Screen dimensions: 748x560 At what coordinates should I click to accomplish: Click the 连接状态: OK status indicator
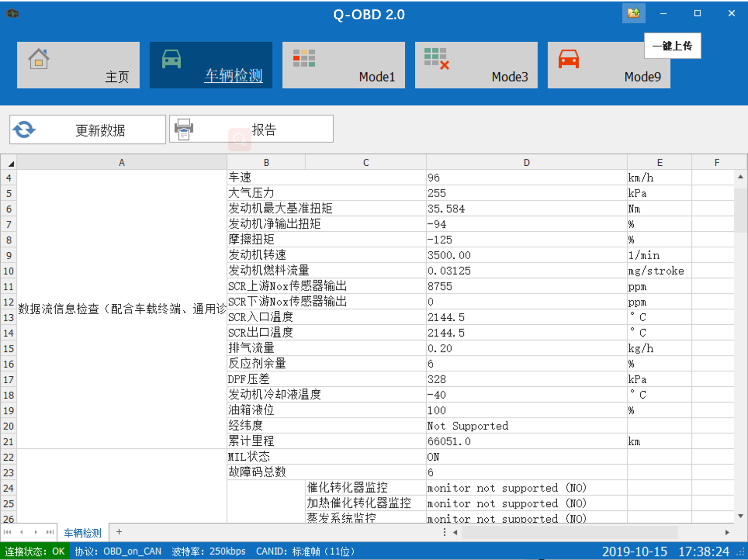(x=35, y=552)
